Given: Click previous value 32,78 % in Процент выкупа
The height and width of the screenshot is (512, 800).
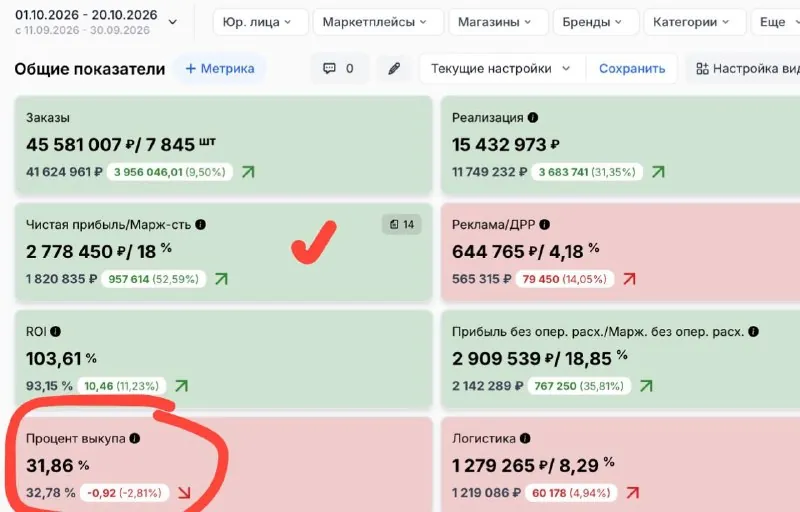Looking at the screenshot, I should click(x=51, y=493).
